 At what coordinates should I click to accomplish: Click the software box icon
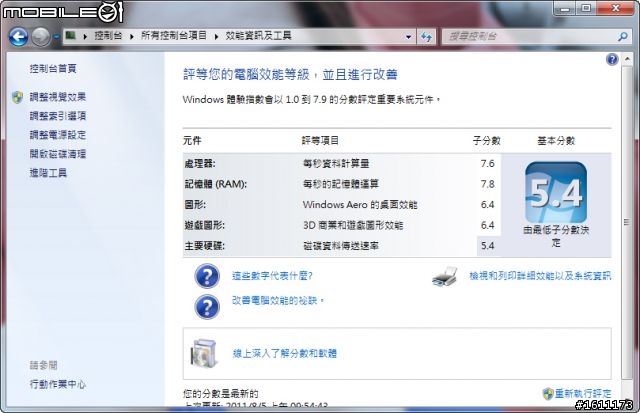[204, 353]
